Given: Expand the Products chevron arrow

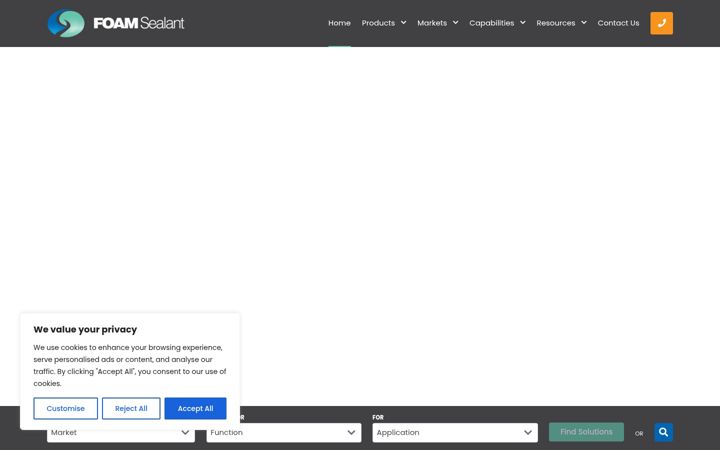Looking at the screenshot, I should tap(403, 22).
